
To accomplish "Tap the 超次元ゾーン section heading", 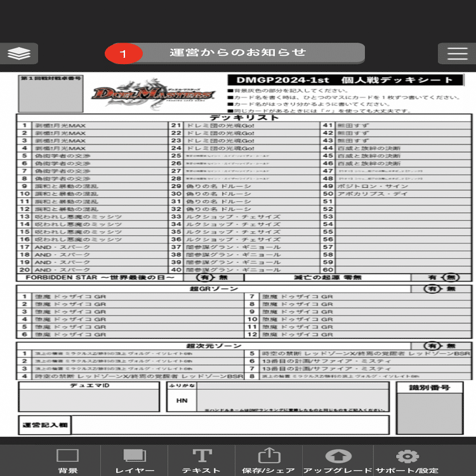I will tap(214, 346).
